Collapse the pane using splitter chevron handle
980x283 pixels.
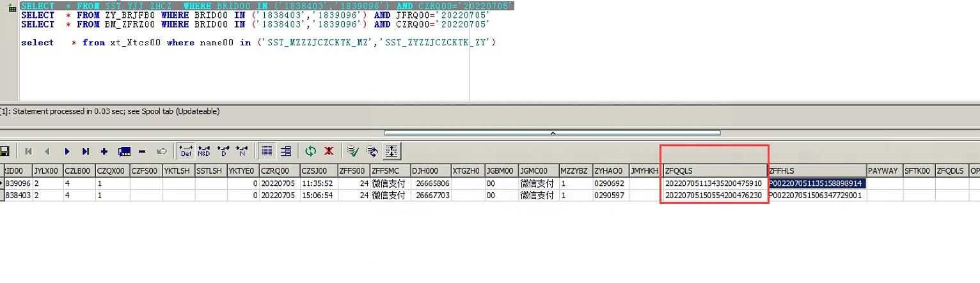pos(552,133)
